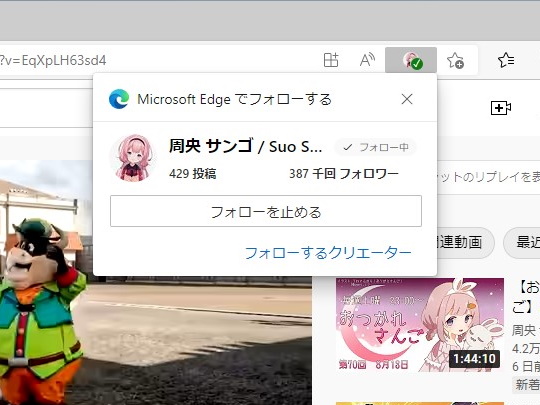The width and height of the screenshot is (540, 405).
Task: Open the おつかれさんご video thumbnail
Action: pos(419,324)
